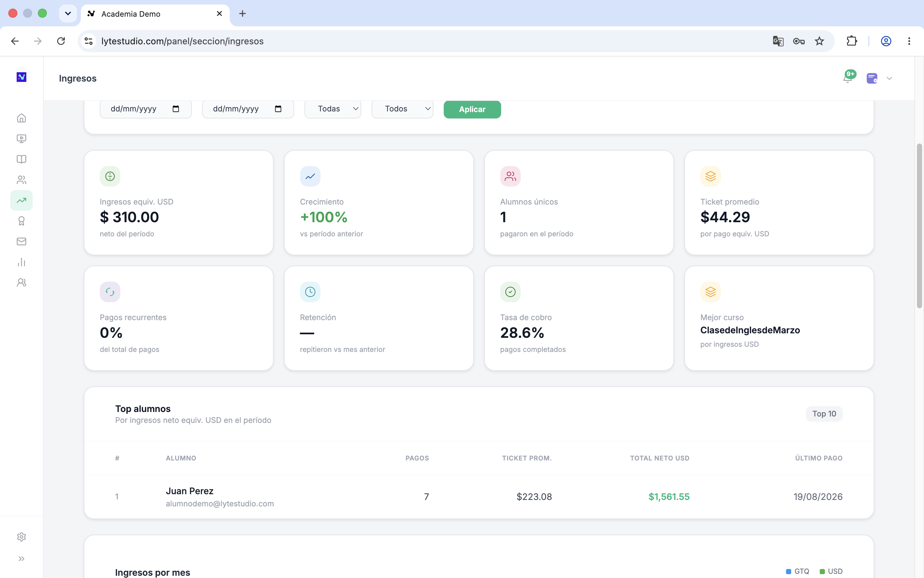Click student name Juan Perez
The height and width of the screenshot is (578, 924).
pyautogui.click(x=189, y=491)
